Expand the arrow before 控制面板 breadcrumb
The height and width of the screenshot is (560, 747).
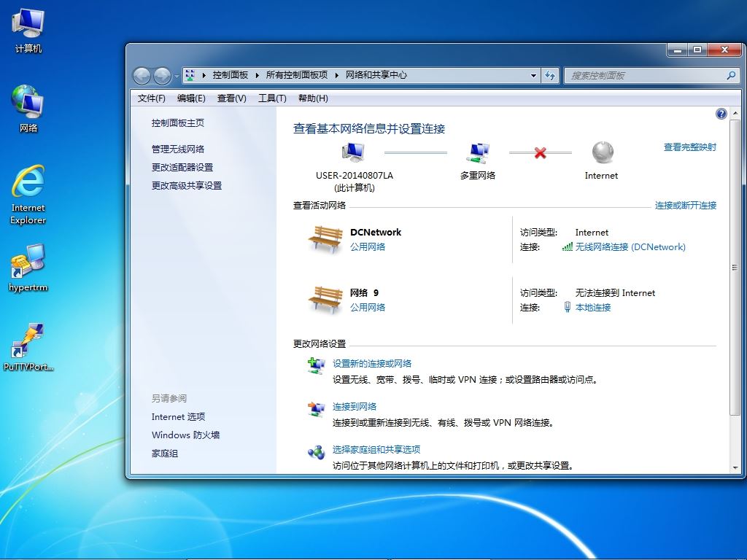click(204, 75)
